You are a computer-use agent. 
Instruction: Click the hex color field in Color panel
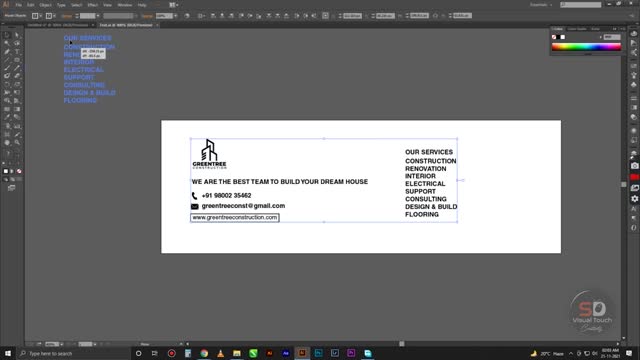point(612,37)
